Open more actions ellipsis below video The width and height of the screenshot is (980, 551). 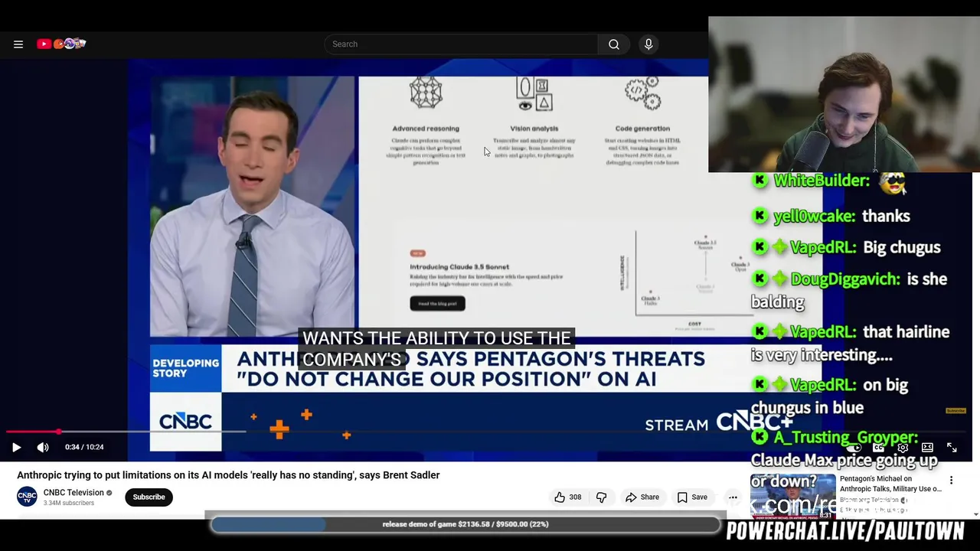coord(733,497)
